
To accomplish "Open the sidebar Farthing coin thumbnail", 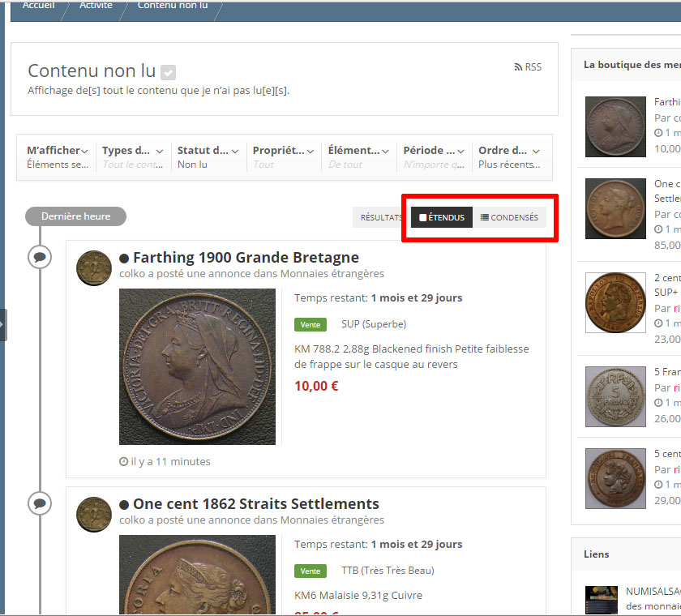I will [615, 126].
